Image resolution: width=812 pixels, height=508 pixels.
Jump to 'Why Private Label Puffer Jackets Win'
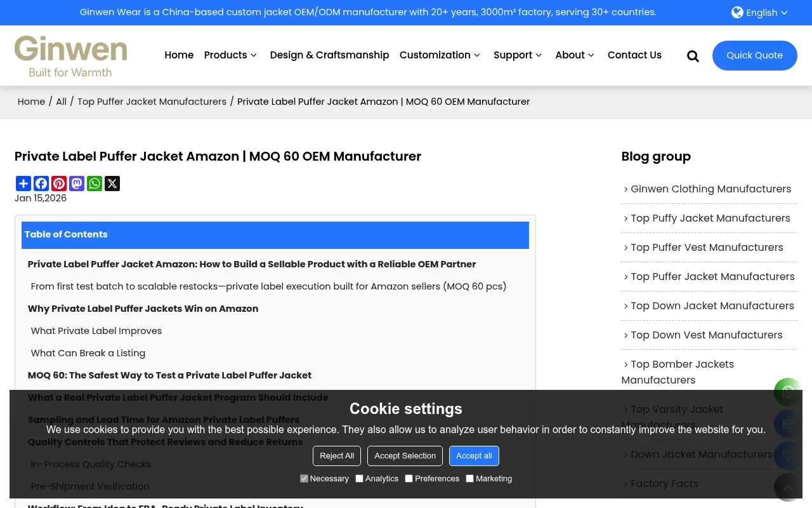point(143,309)
